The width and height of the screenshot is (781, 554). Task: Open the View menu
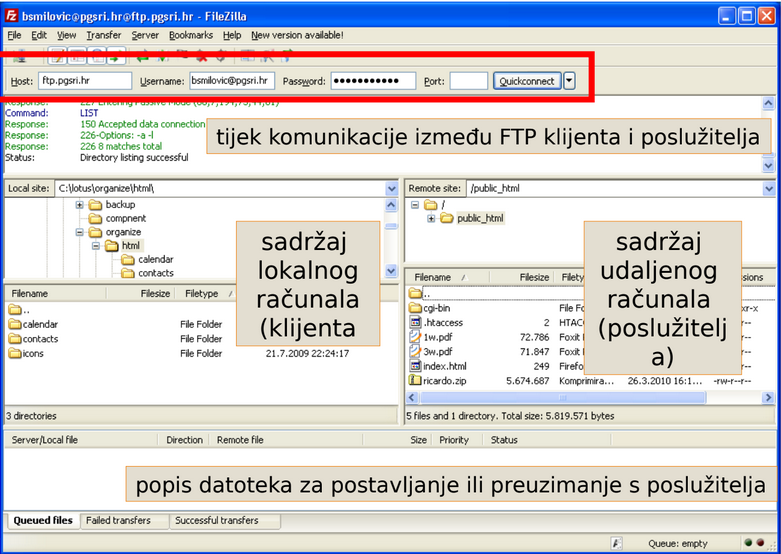(66, 35)
